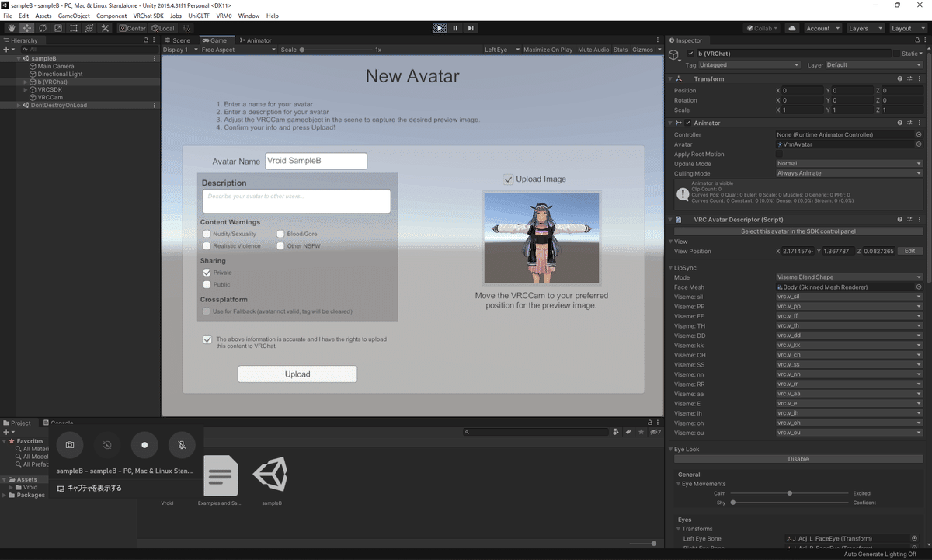Select the combined Transform tool

tap(89, 28)
